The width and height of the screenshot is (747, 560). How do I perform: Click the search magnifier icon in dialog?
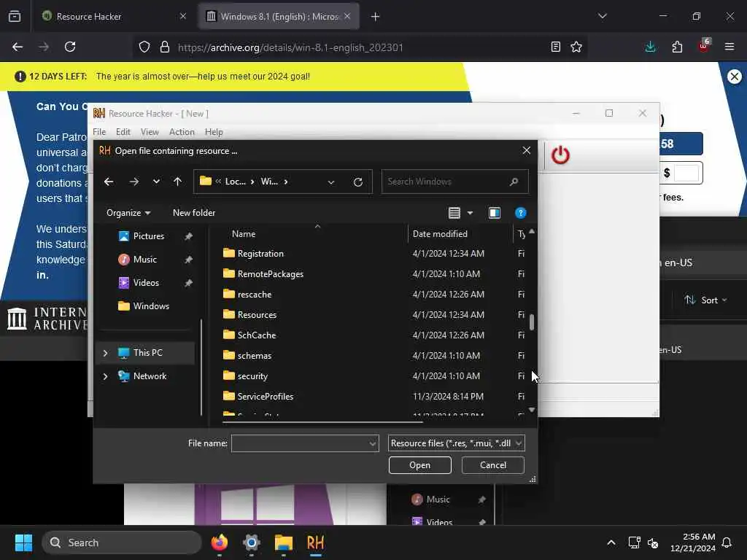(514, 182)
